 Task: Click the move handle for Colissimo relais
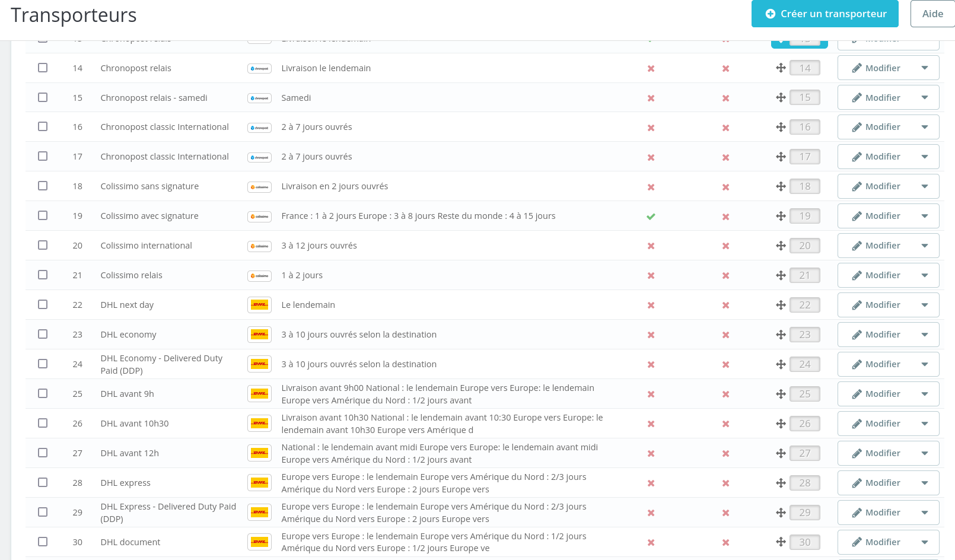(781, 275)
